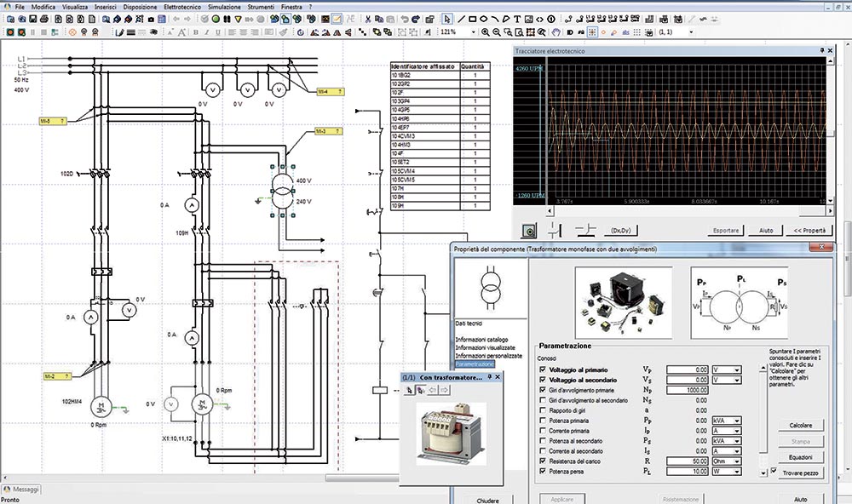Expand the Ohm unit dropdown for resistance
This screenshot has width=852, height=504.
[736, 461]
